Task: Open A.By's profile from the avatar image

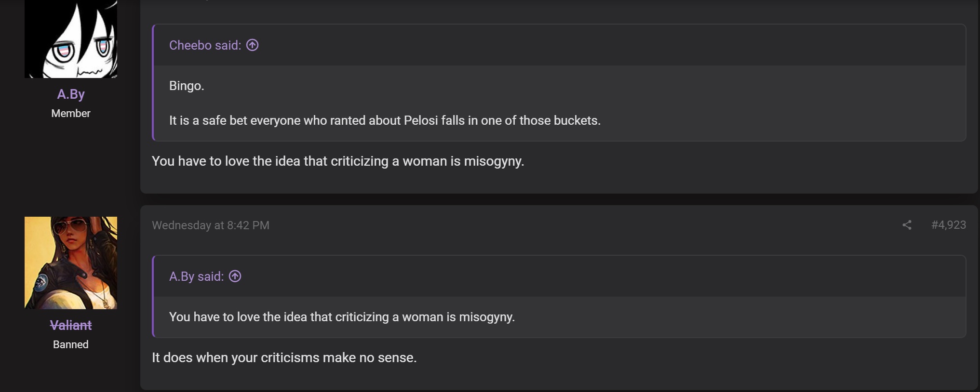Action: tap(71, 39)
